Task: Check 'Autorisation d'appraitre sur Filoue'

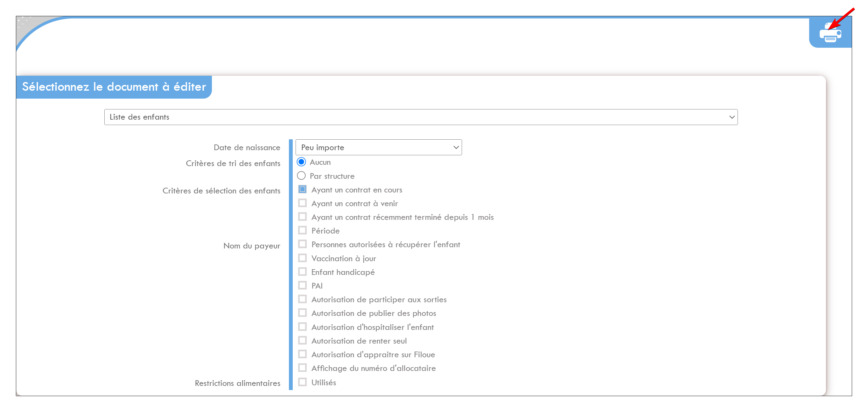Action: point(302,354)
